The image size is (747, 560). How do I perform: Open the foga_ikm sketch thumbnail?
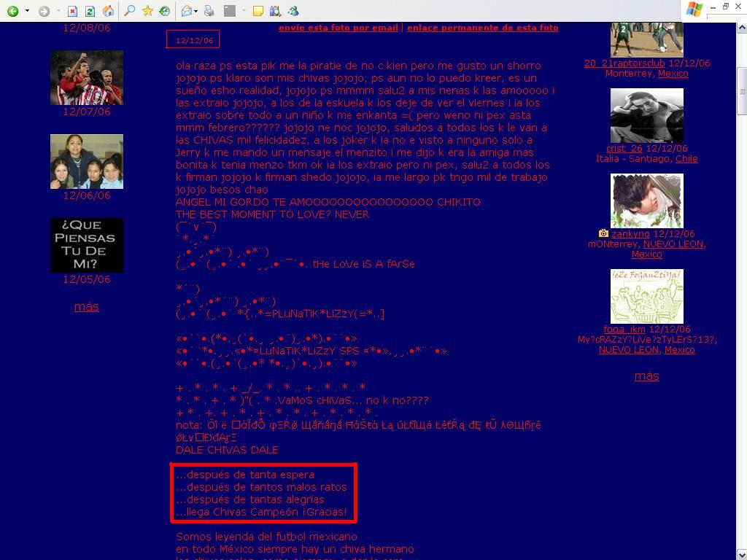(x=647, y=296)
